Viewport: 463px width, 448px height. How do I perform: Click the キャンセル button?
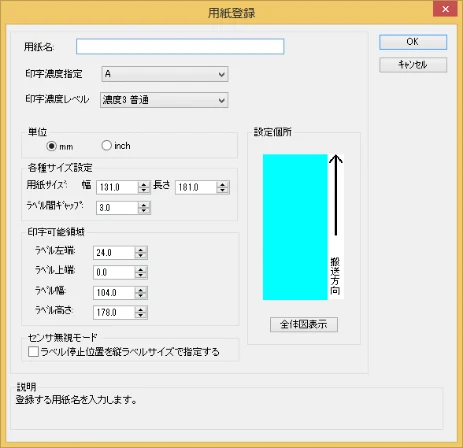(x=413, y=65)
